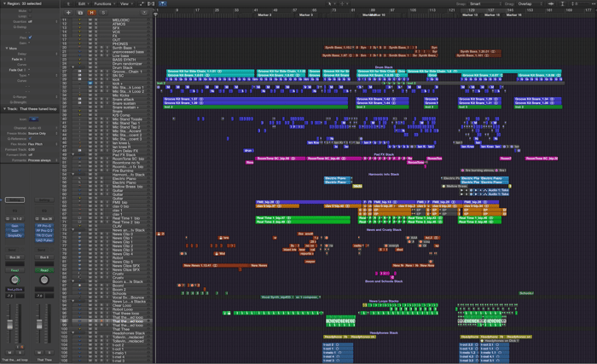597x364 pixels.
Task: Collapse the More section in Region inspector
Action: (7, 49)
